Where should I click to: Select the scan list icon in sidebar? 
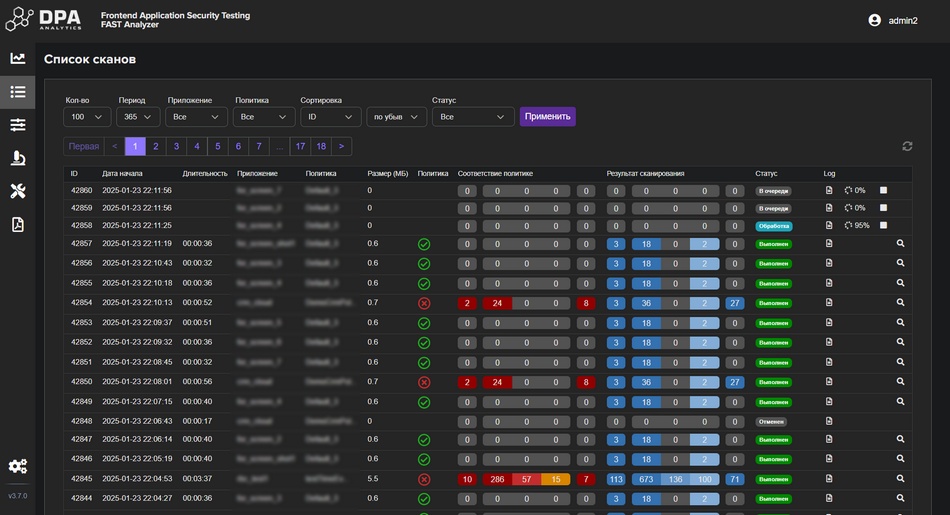(17, 92)
